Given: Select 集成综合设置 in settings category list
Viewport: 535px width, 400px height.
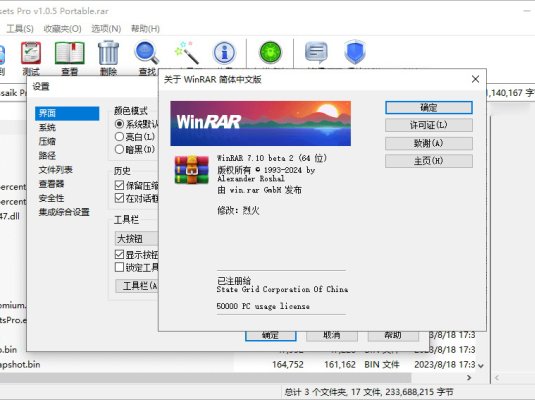Looking at the screenshot, I should coord(64,212).
